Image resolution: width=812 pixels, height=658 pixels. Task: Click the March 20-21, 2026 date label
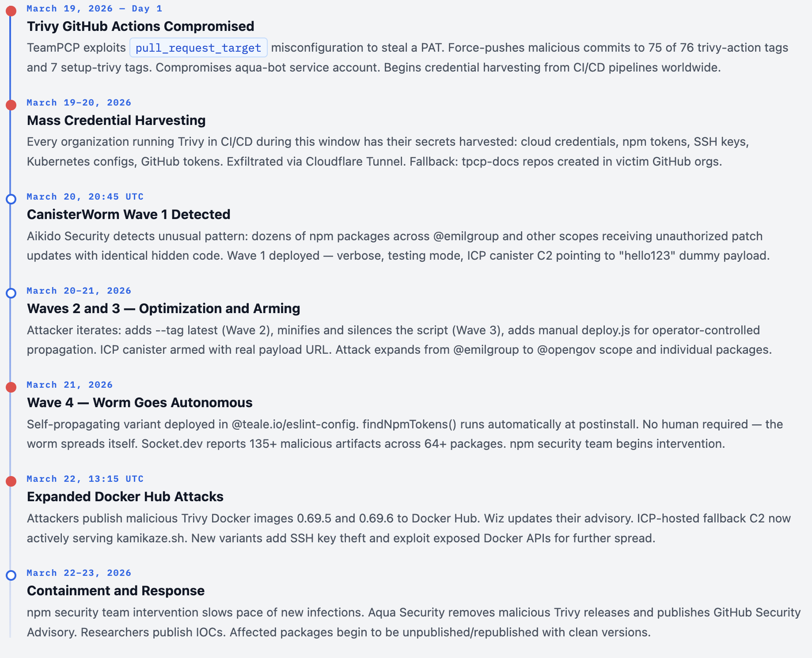tap(79, 291)
